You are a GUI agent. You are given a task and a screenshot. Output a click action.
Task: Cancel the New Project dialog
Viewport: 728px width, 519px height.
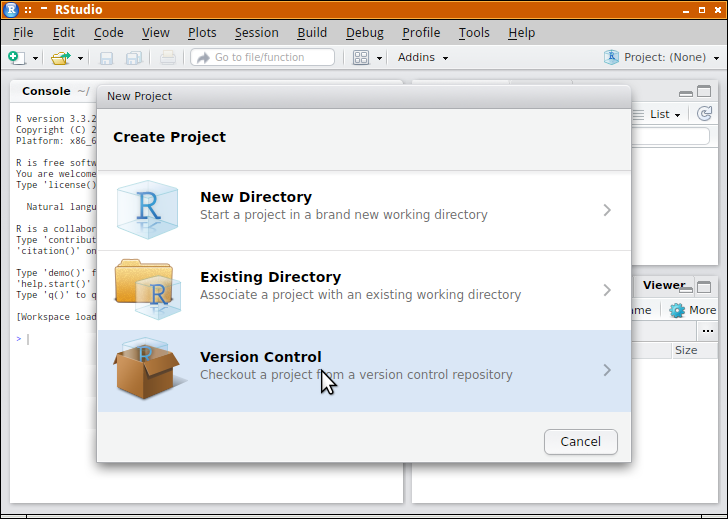click(x=580, y=441)
